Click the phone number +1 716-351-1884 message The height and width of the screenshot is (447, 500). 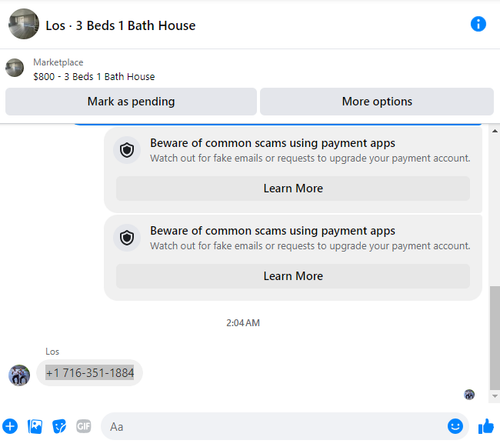[x=90, y=373]
